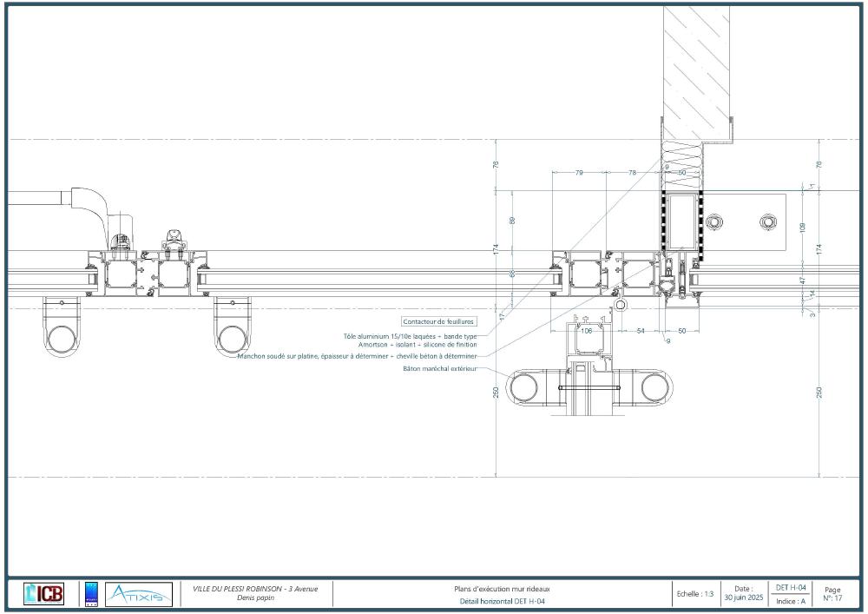868x614 pixels.
Task: Click the small circle below the mullion profile
Action: click(x=620, y=306)
